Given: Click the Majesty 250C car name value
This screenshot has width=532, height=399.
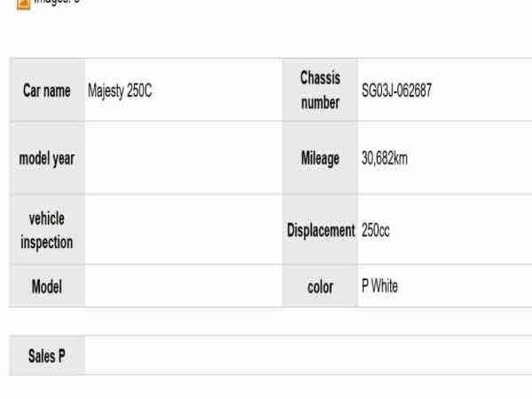Looking at the screenshot, I should [x=120, y=91].
